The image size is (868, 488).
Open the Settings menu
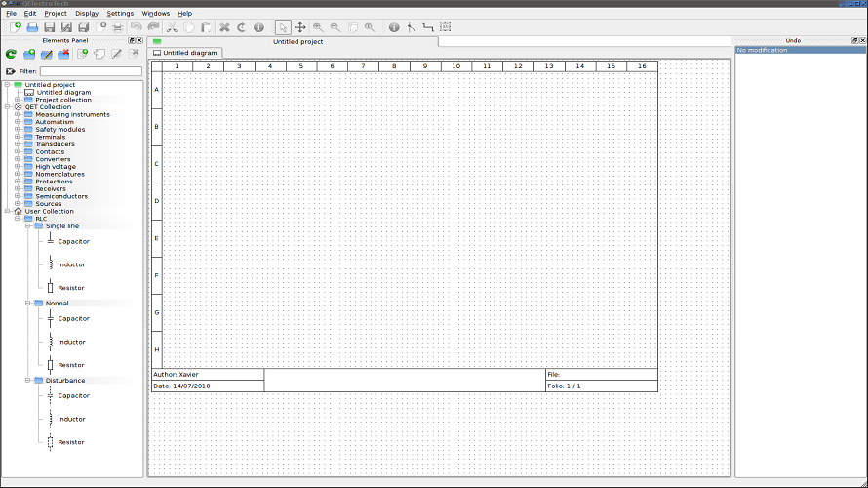point(120,14)
